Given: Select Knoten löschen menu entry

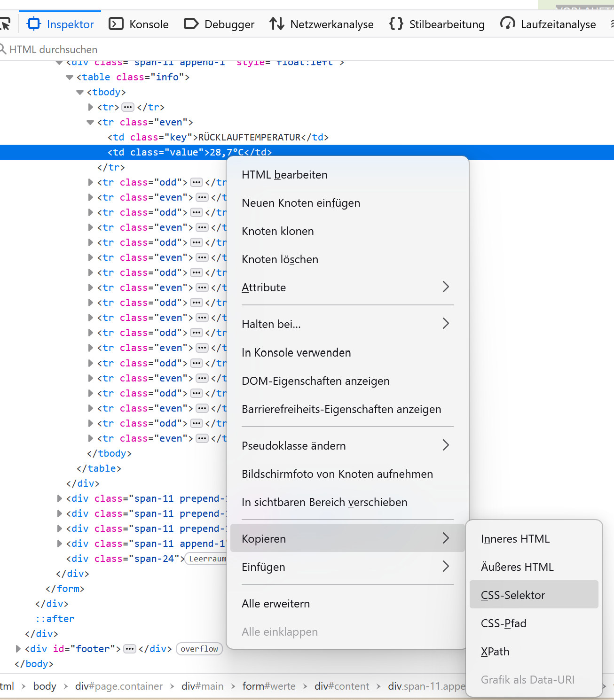Looking at the screenshot, I should (x=280, y=259).
